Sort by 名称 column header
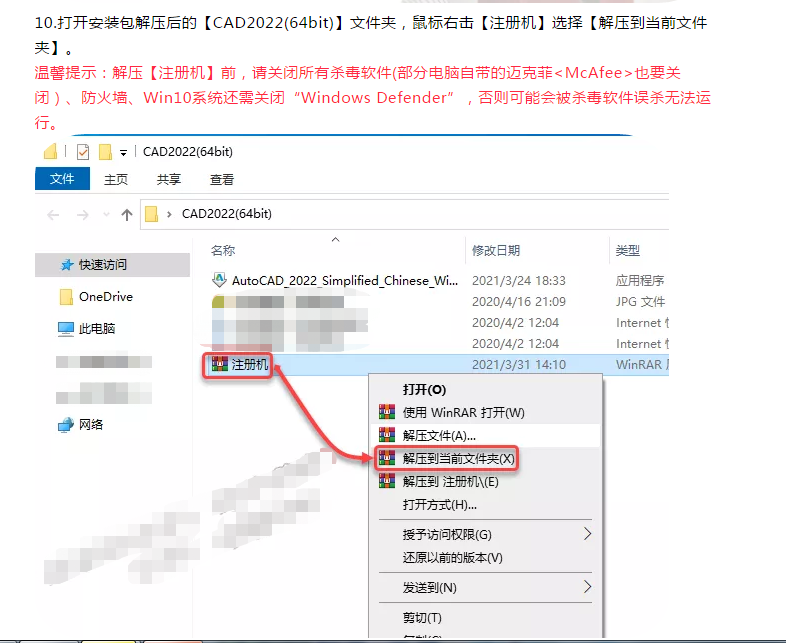This screenshot has height=643, width=786. click(x=223, y=251)
